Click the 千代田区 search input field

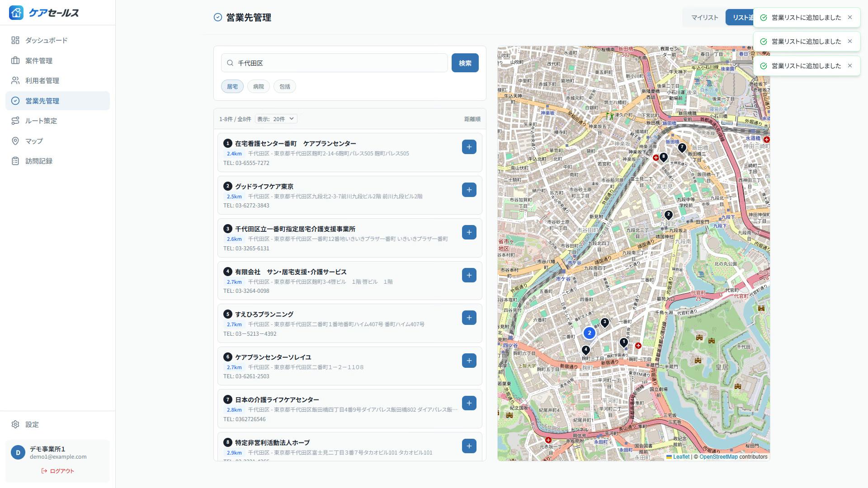(335, 63)
